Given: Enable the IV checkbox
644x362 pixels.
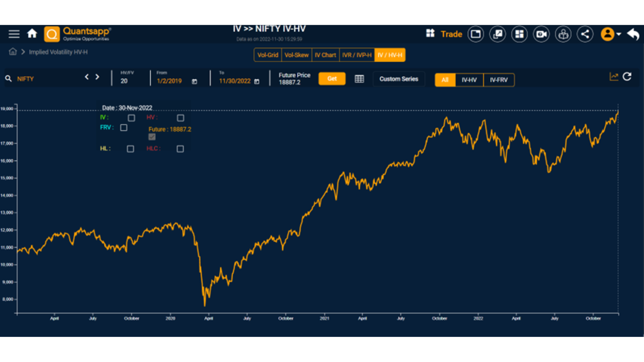Looking at the screenshot, I should [131, 118].
